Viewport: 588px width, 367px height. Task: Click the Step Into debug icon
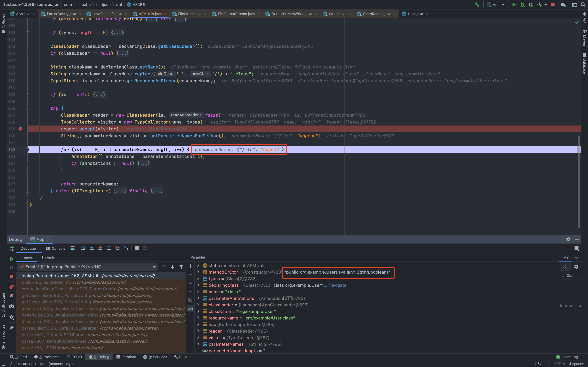[x=92, y=248]
